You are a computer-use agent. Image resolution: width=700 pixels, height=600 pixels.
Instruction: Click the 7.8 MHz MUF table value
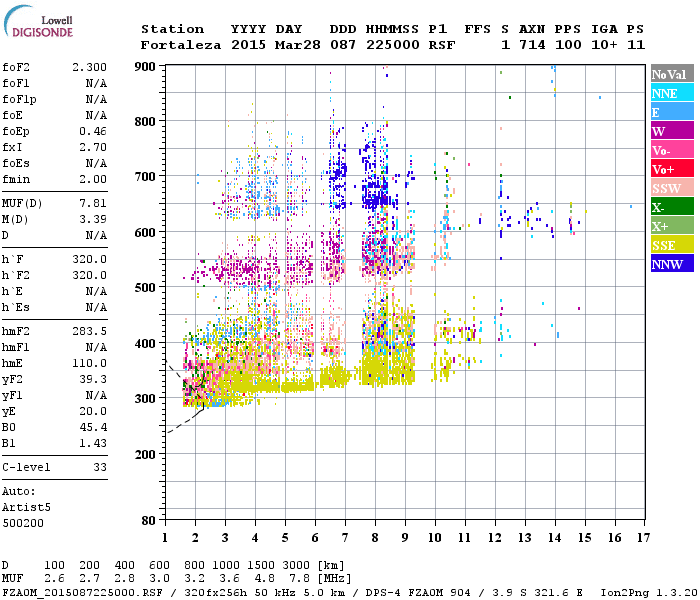click(300, 579)
